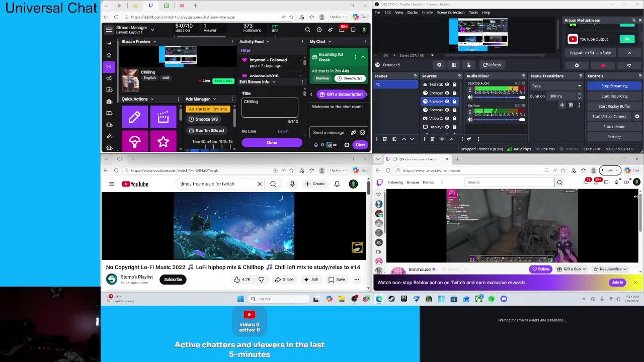
Task: Open Virtual Camera settings gear in OBS
Action: (637, 116)
